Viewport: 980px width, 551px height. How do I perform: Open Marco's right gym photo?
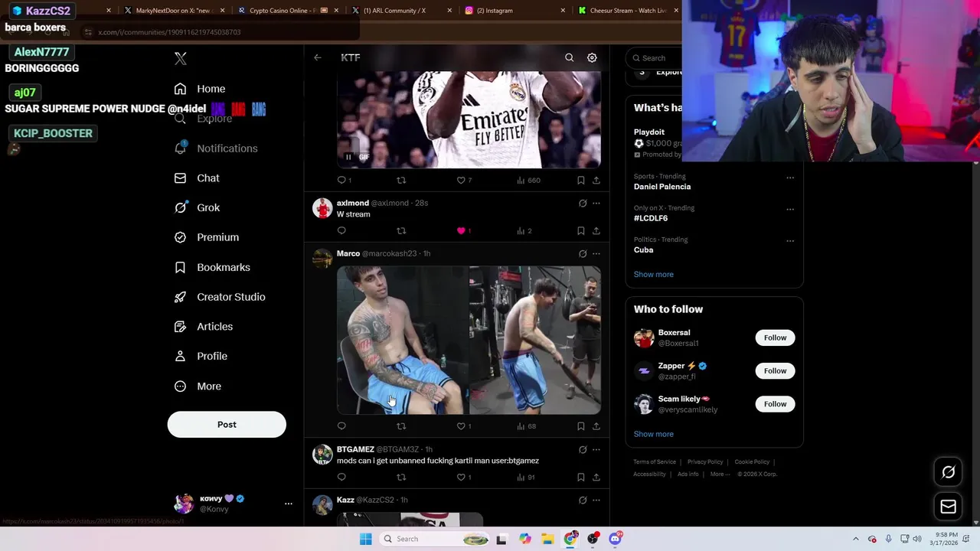tap(535, 341)
